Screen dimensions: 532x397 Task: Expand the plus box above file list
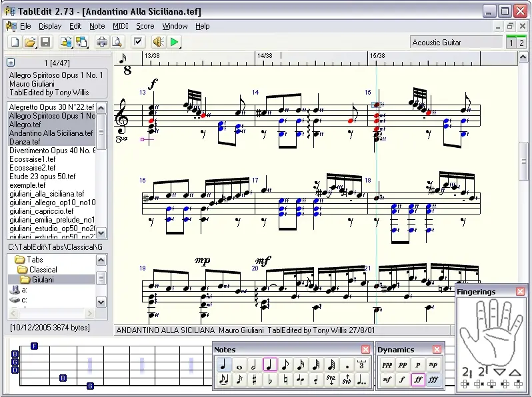coord(11,62)
